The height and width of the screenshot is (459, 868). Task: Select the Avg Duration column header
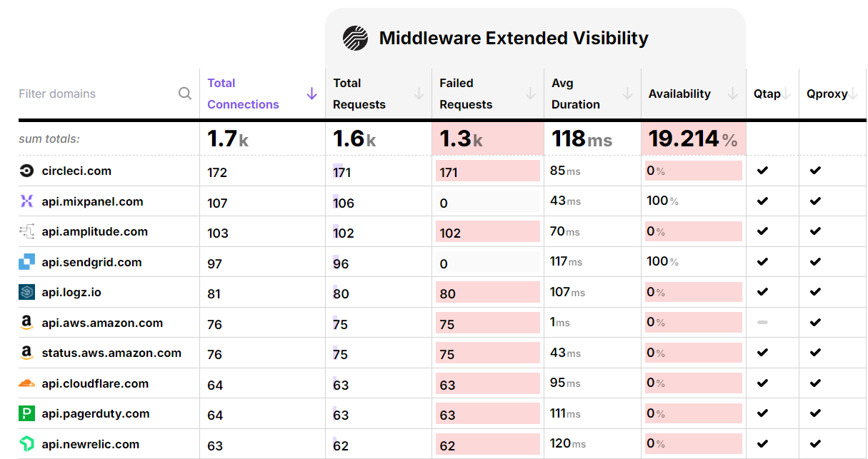point(575,94)
